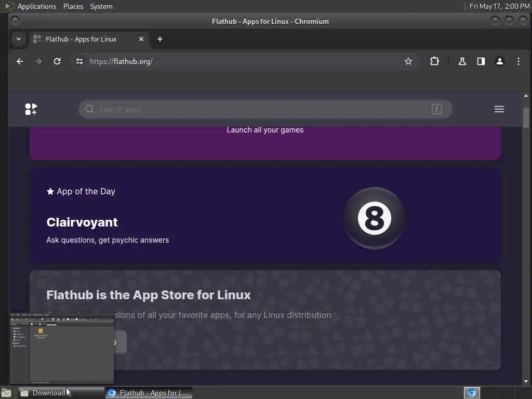Click the Clairvoyant 8-ball icon
Image resolution: width=532 pixels, height=399 pixels.
click(374, 218)
